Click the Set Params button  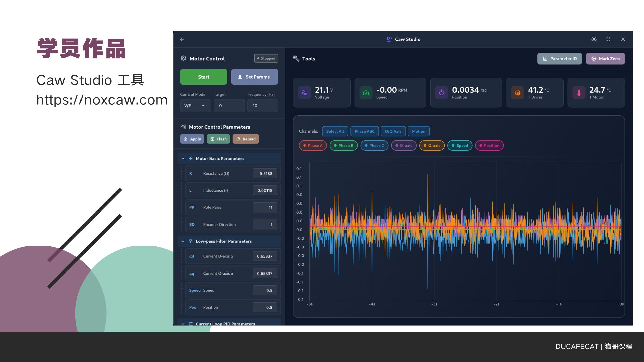255,77
